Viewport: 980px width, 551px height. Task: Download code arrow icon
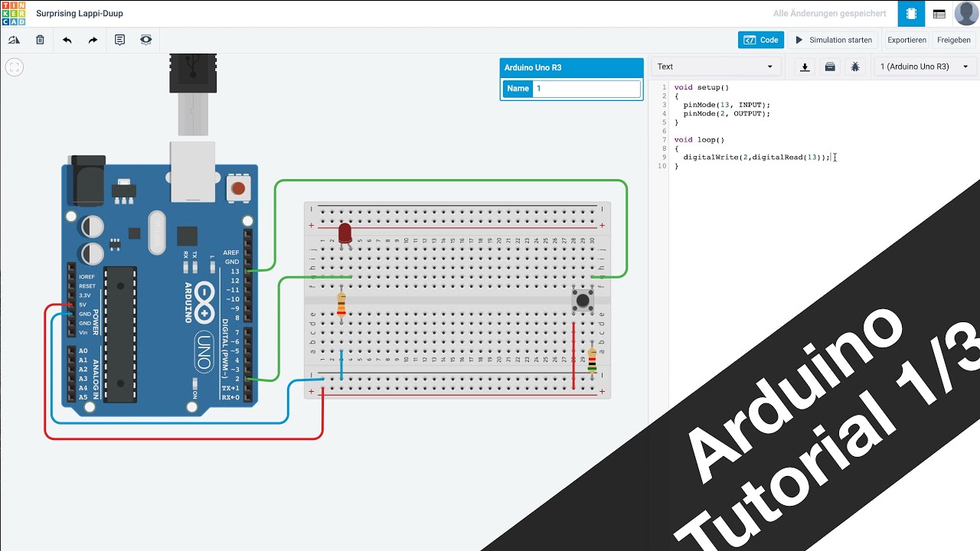pyautogui.click(x=805, y=67)
